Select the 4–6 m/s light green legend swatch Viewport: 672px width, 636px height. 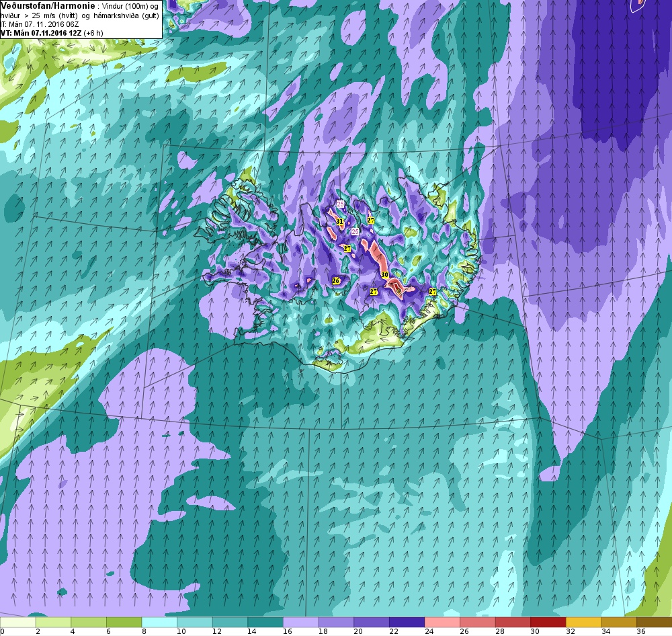(89, 622)
